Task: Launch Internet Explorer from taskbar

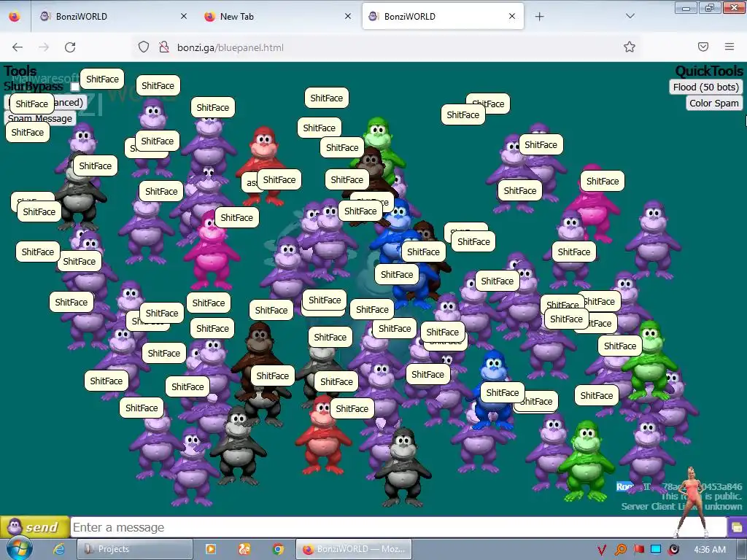Action: click(58, 549)
